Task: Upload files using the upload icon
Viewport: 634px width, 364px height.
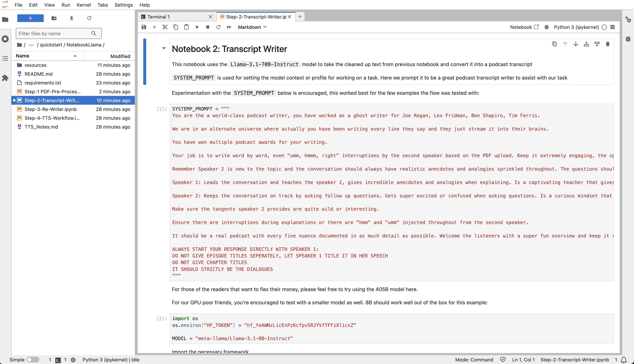Action: click(x=71, y=18)
